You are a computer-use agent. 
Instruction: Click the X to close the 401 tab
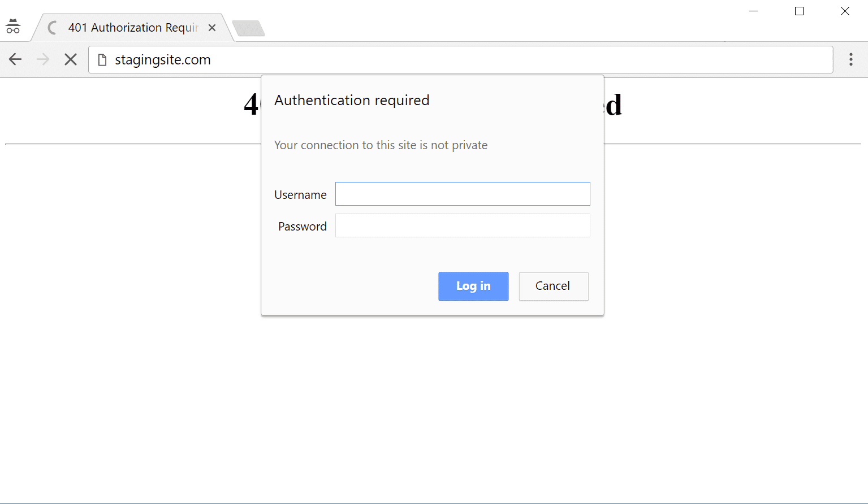[212, 27]
